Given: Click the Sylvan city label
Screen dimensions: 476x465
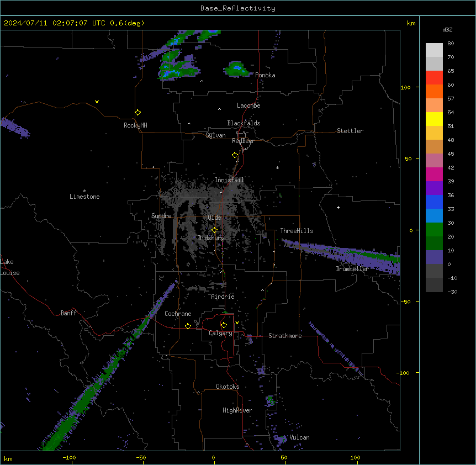Looking at the screenshot, I should pos(215,135).
